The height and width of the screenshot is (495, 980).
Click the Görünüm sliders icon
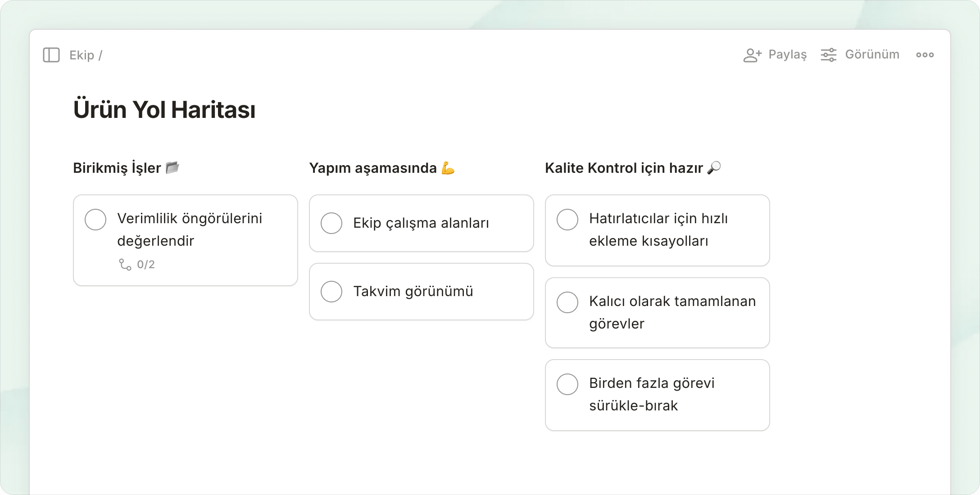click(828, 55)
